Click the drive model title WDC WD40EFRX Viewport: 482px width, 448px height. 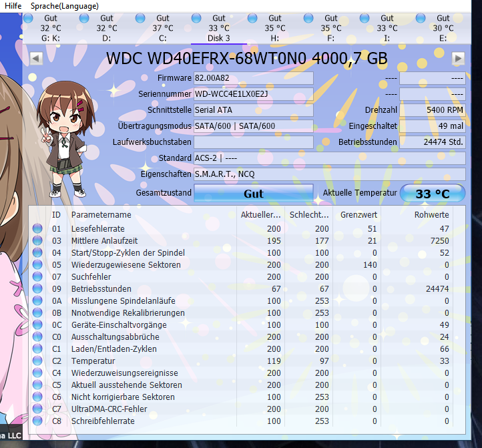tap(247, 58)
